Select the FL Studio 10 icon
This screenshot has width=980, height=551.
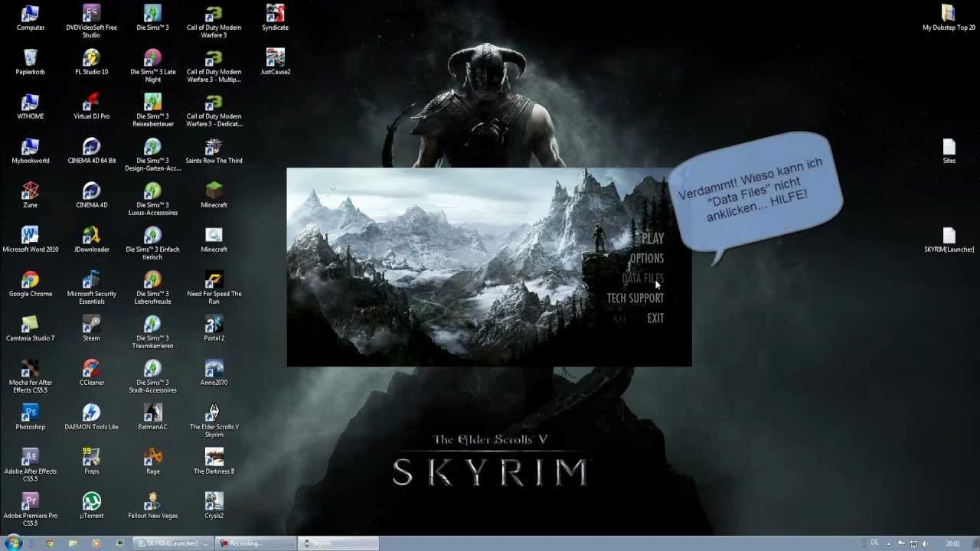click(92, 63)
